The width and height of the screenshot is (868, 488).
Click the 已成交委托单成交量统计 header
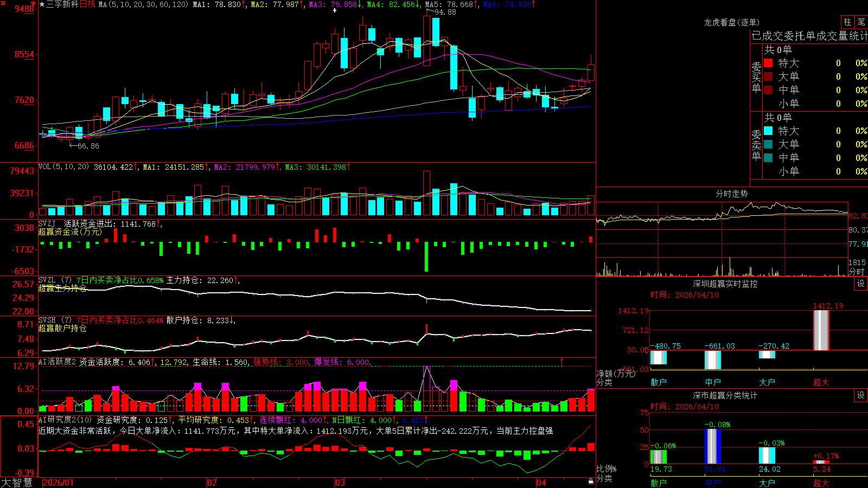[809, 36]
